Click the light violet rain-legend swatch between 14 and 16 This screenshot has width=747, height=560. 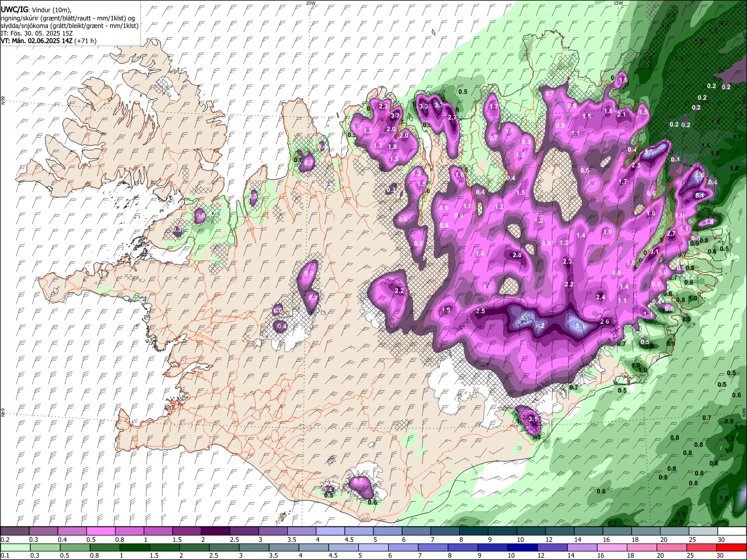(x=584, y=548)
